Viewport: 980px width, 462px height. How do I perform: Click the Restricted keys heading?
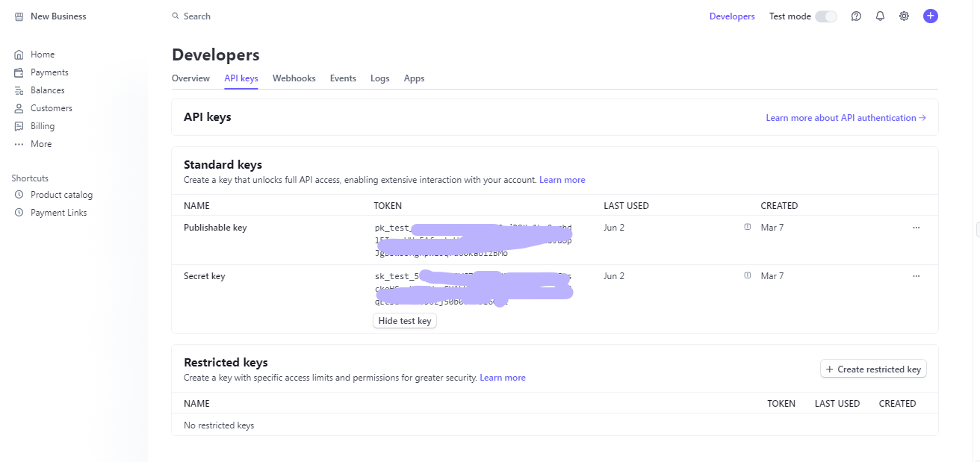[226, 363]
